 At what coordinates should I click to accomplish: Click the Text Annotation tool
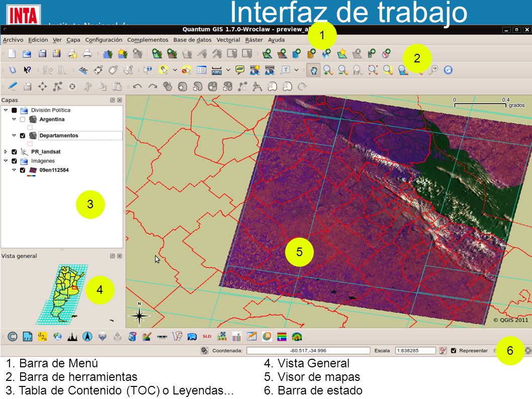(x=286, y=70)
